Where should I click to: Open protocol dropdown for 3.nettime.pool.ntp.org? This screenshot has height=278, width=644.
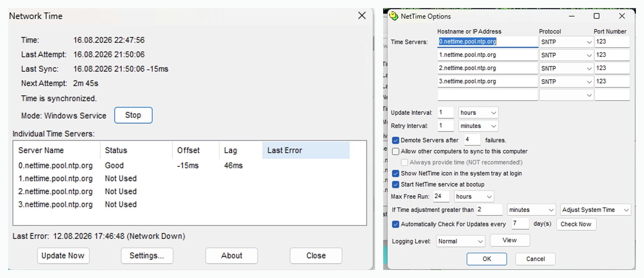click(x=566, y=82)
